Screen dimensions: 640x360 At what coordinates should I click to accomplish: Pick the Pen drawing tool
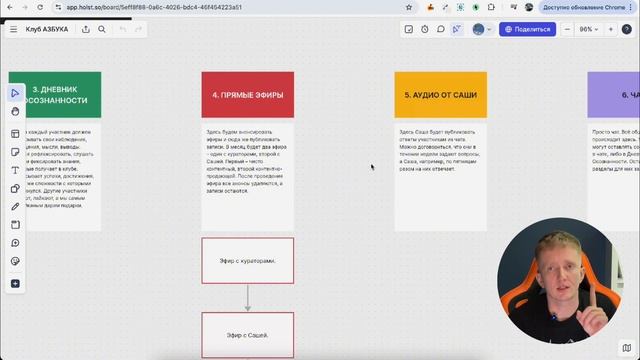15,207
